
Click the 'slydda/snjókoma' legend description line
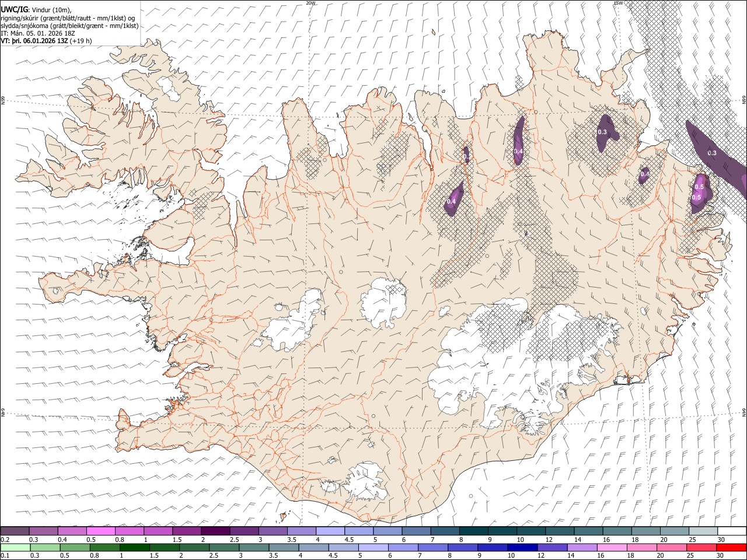[69, 26]
